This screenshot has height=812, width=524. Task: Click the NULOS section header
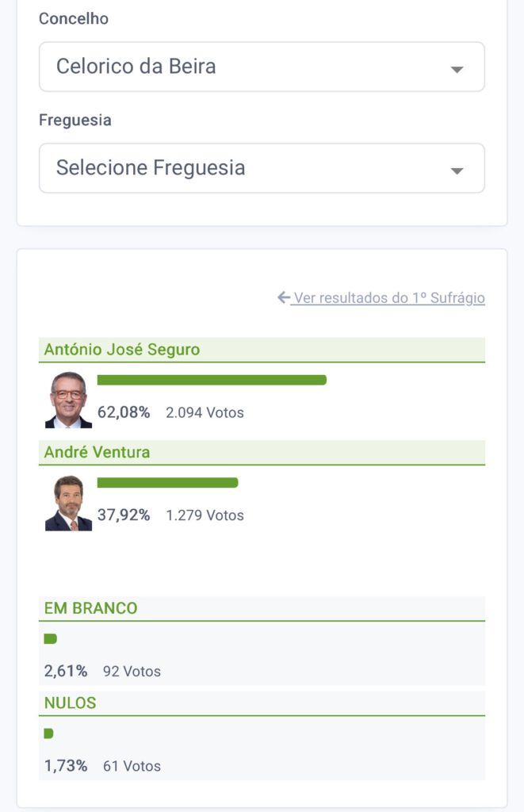point(71,703)
